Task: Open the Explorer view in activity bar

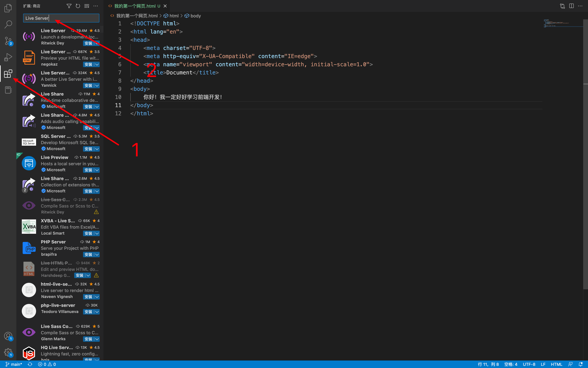Action: click(x=8, y=8)
